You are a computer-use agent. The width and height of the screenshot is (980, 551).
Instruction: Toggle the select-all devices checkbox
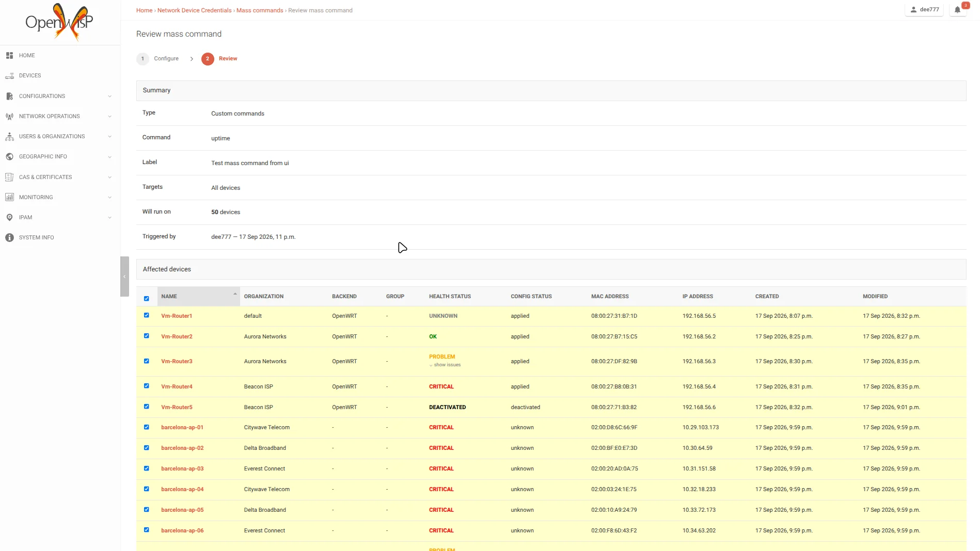(x=147, y=299)
